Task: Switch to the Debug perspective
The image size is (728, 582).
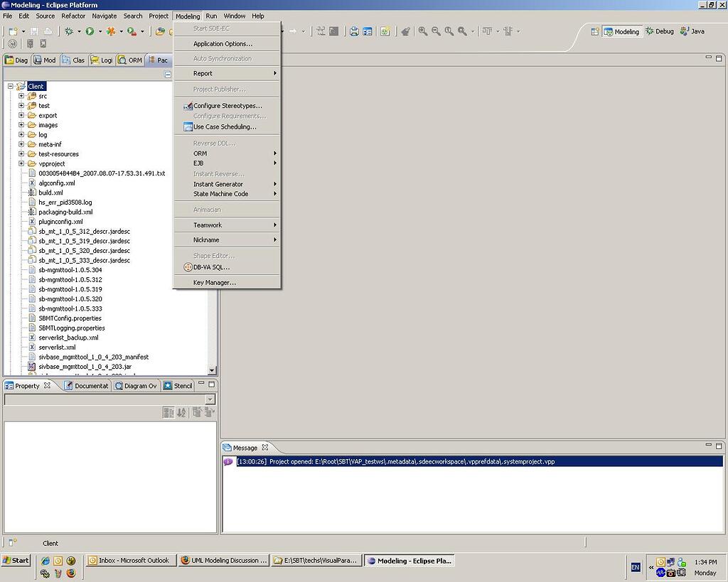Action: [x=659, y=31]
